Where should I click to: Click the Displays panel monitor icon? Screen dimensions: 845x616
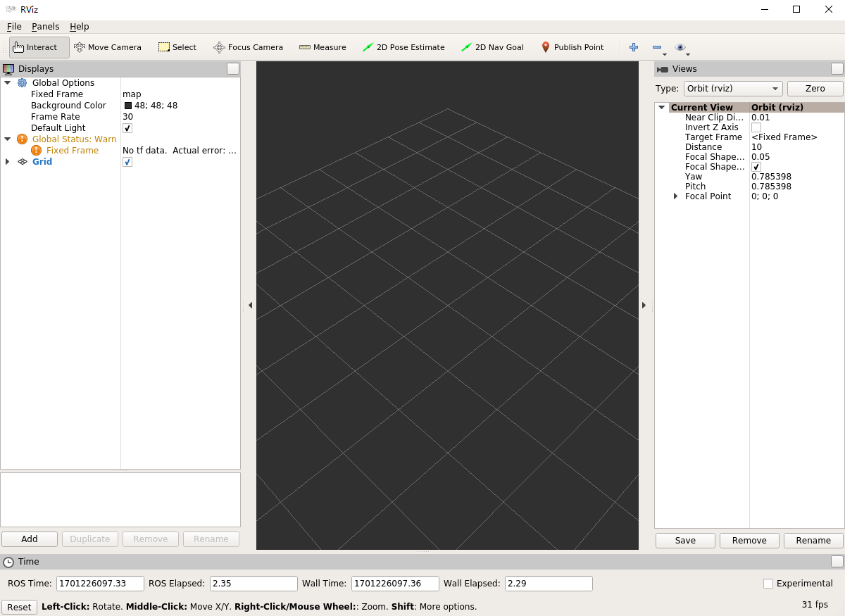[8, 69]
